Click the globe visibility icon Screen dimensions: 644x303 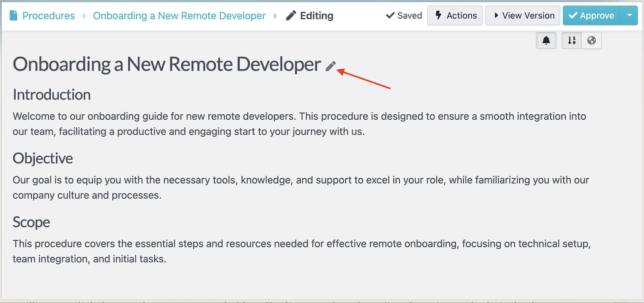(591, 40)
